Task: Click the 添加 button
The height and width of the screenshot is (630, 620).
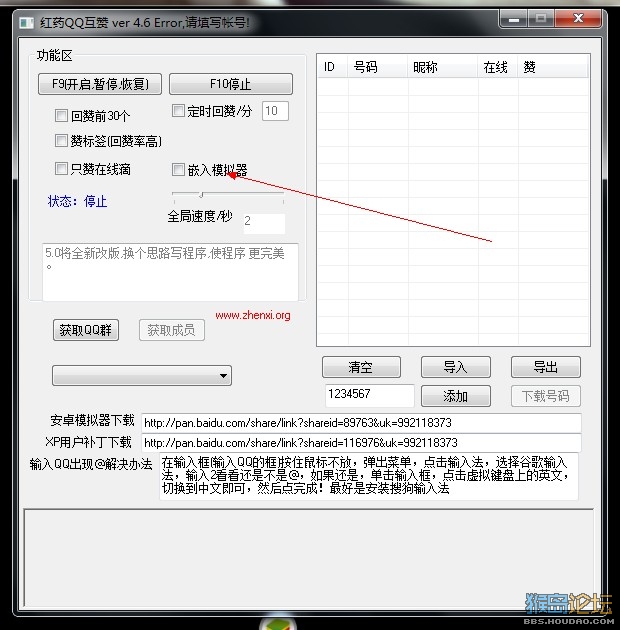Action: tap(456, 396)
